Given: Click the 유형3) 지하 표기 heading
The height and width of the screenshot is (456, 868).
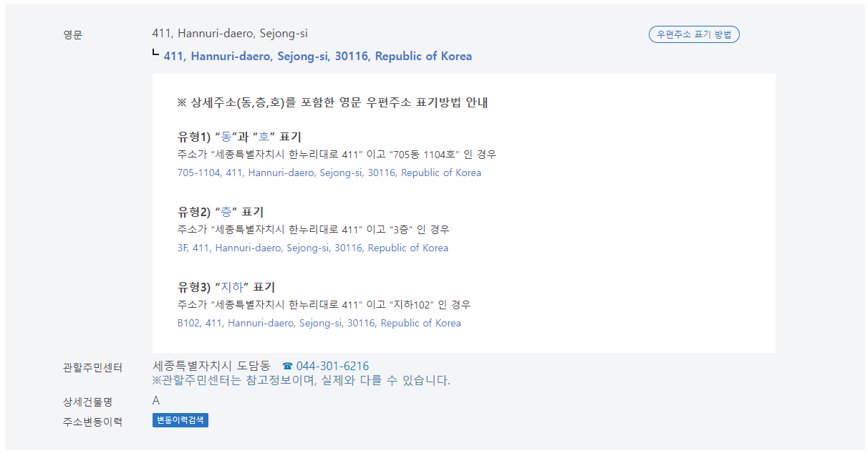Looking at the screenshot, I should click(x=226, y=287).
